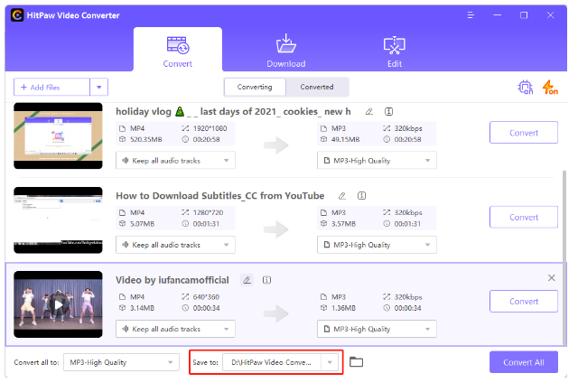Expand the Add Files dropdown arrow
The width and height of the screenshot is (578, 392).
pos(100,89)
